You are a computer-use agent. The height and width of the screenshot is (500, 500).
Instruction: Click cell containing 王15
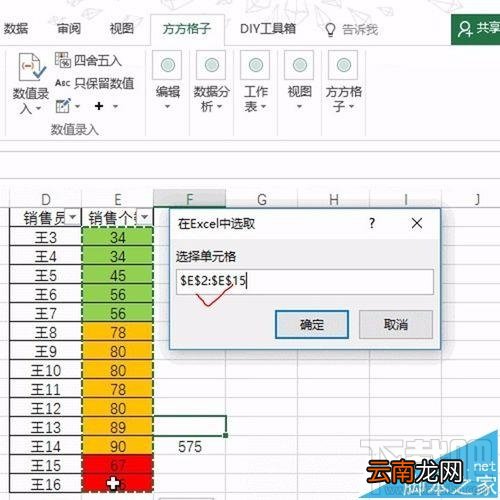[x=46, y=465]
